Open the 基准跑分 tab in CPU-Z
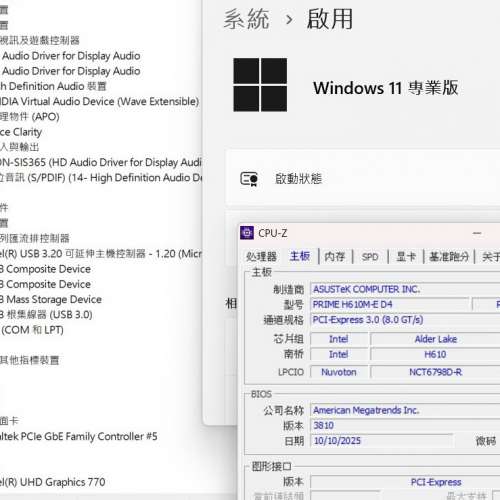This screenshot has height=500, width=500. point(449,257)
